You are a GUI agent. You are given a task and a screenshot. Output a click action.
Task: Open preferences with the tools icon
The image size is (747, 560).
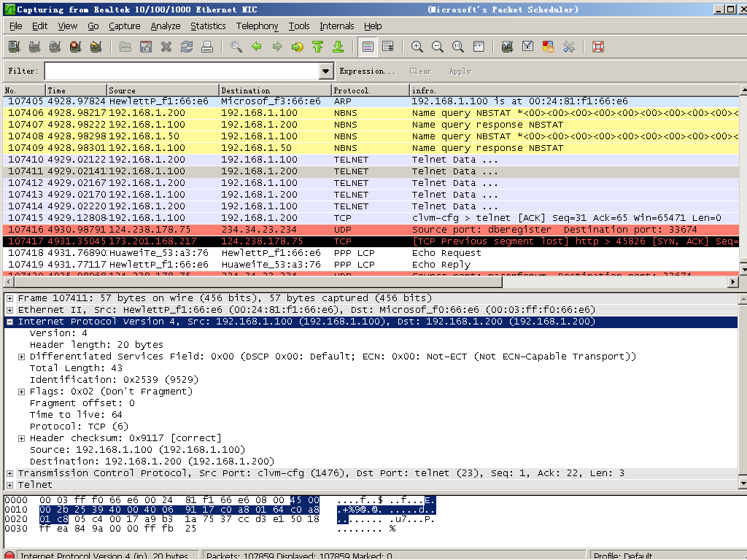[569, 47]
